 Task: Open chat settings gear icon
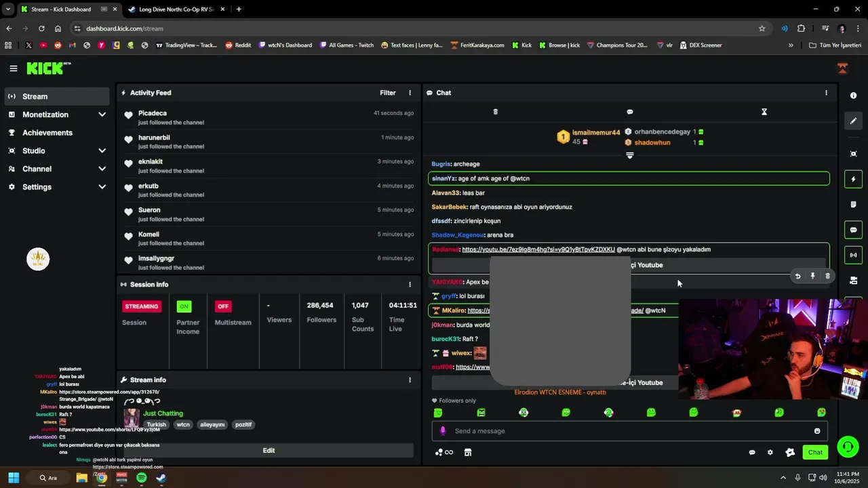click(x=770, y=452)
